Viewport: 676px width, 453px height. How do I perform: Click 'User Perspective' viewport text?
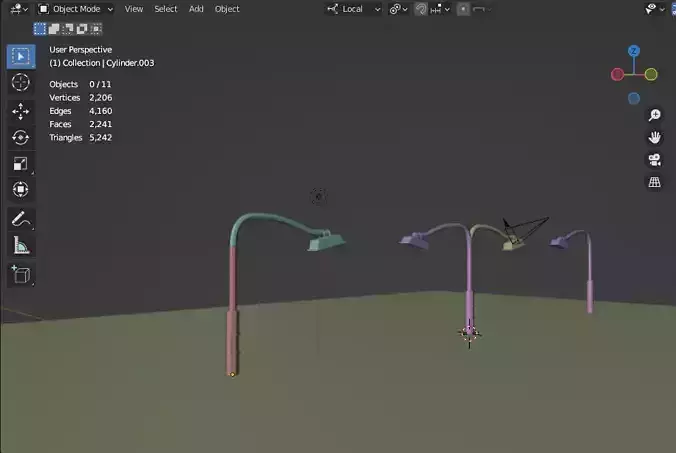81,50
